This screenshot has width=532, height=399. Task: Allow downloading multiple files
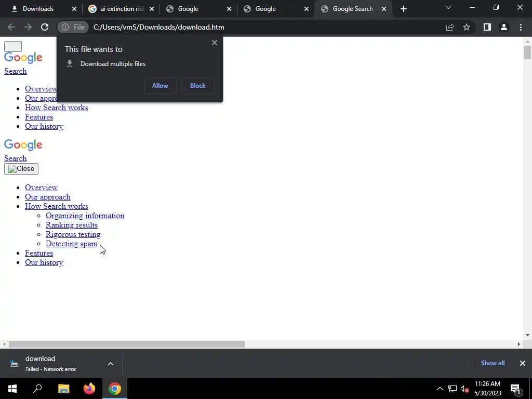160,86
